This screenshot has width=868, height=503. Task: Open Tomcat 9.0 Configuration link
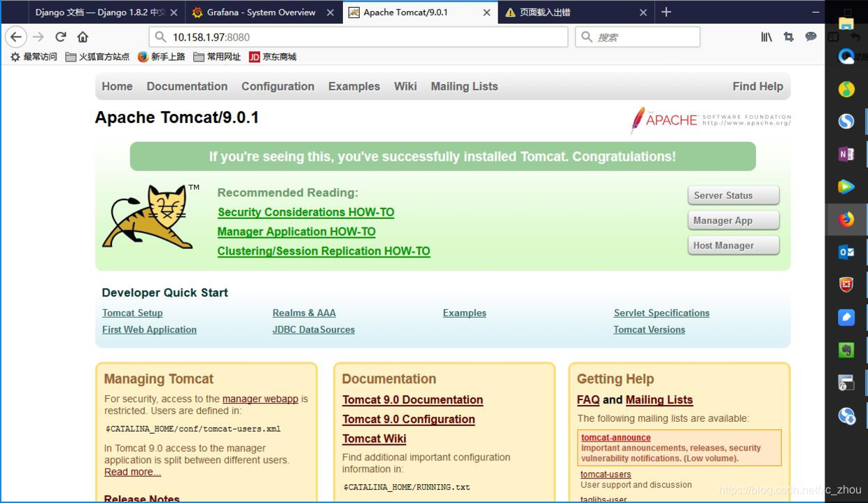pos(409,419)
